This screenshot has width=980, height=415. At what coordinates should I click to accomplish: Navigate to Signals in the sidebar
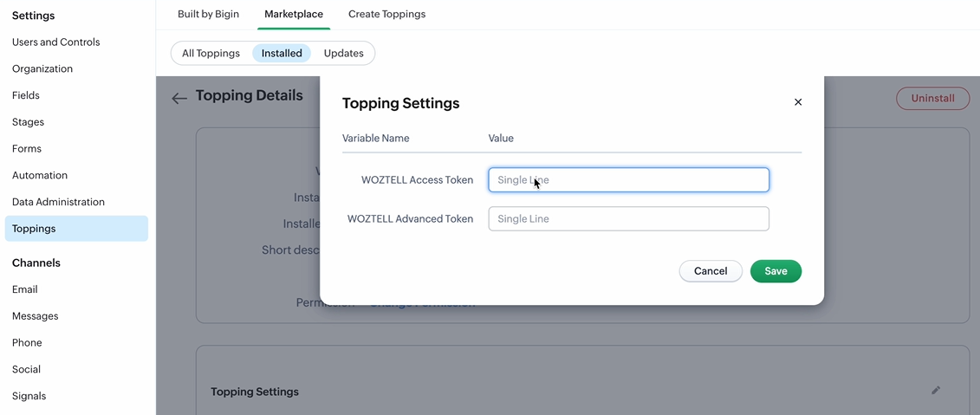29,396
